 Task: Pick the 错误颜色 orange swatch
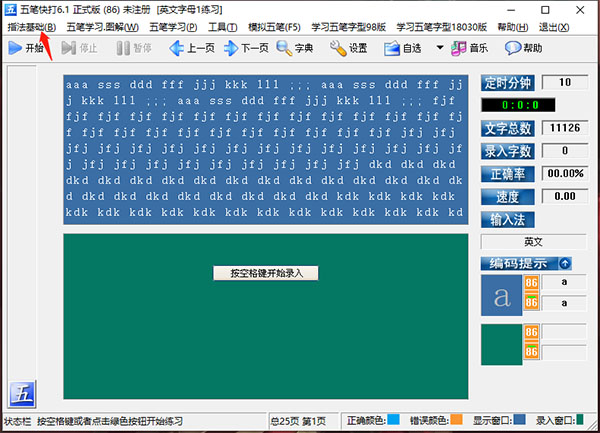pyautogui.click(x=456, y=420)
